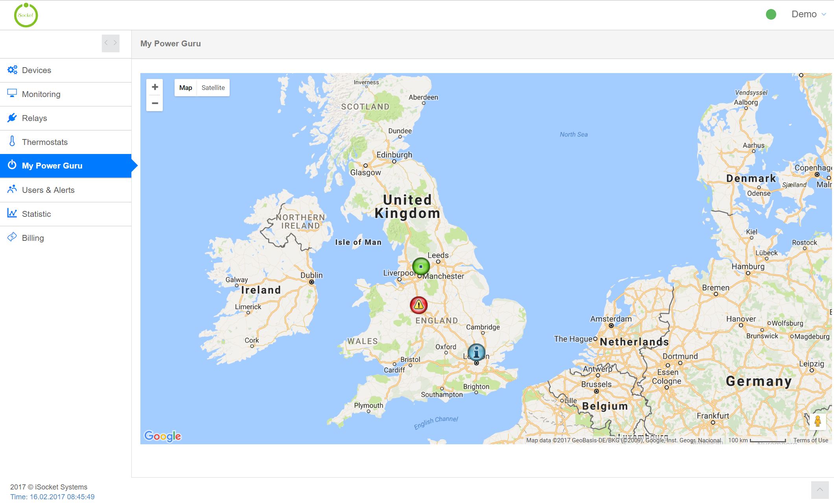This screenshot has height=504, width=834.
Task: Open the red alert marker in England
Action: (418, 304)
